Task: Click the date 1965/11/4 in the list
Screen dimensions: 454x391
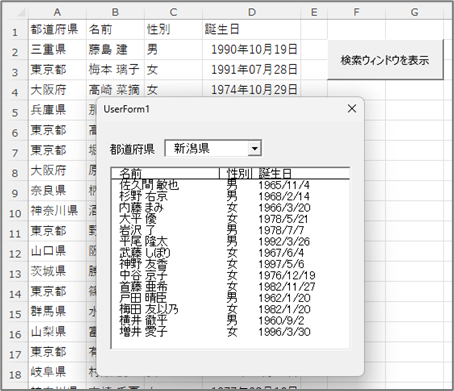Action: click(284, 185)
